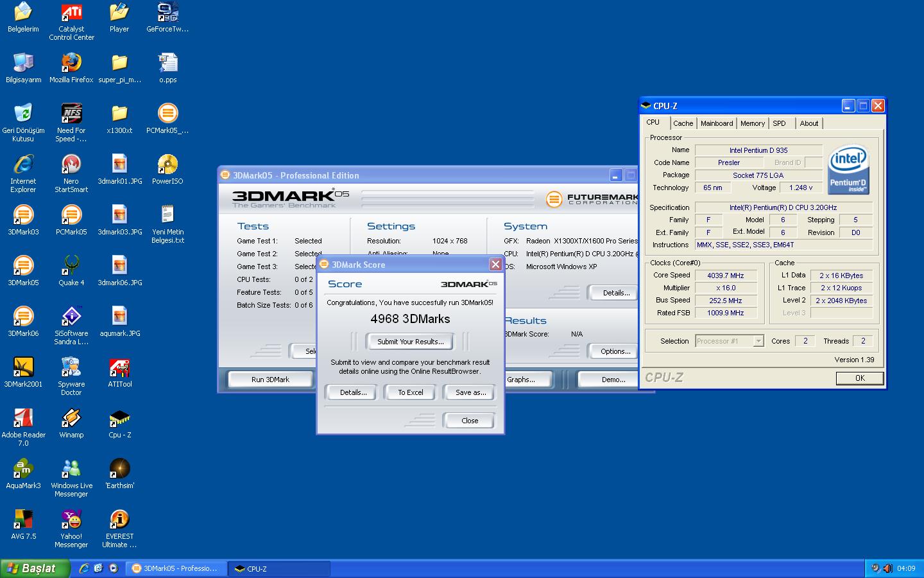Click the volume icon in system tray
This screenshot has height=578, width=924.
point(887,568)
